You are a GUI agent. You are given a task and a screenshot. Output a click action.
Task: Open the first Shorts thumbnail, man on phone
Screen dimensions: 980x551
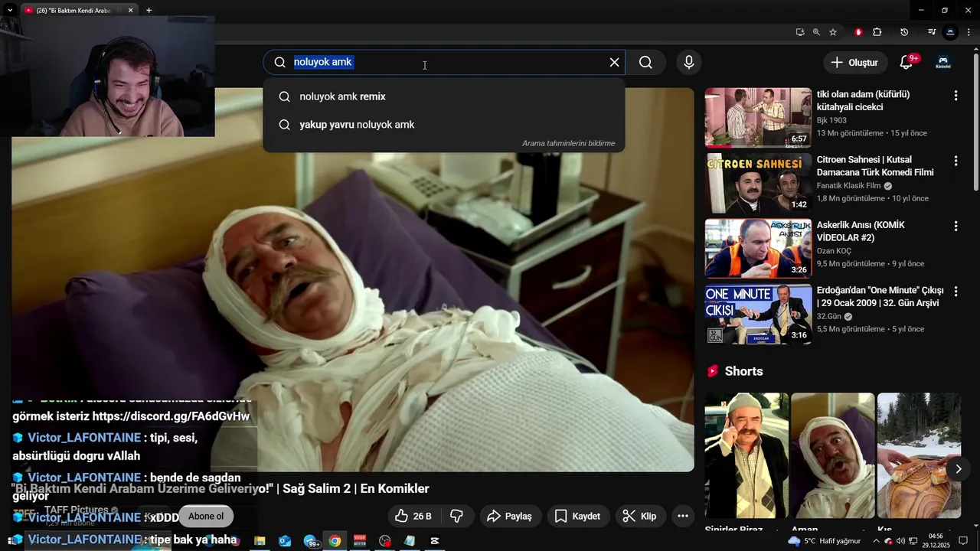pos(746,455)
